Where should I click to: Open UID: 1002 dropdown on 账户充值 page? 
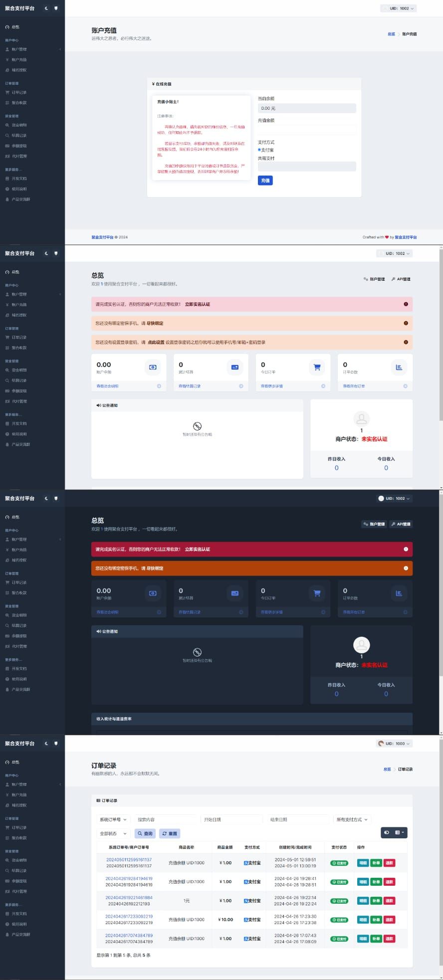click(x=398, y=8)
